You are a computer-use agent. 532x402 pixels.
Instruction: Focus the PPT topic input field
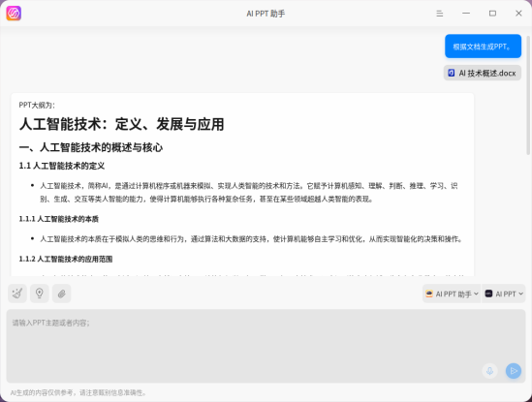tap(266, 346)
